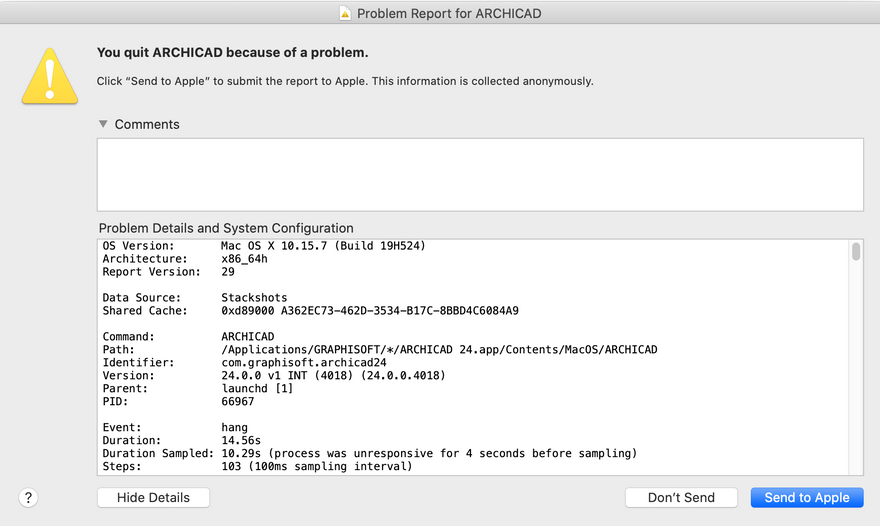This screenshot has width=880, height=526.
Task: Click the heading You quit ARCHICAD because of a problem
Action: coord(232,52)
